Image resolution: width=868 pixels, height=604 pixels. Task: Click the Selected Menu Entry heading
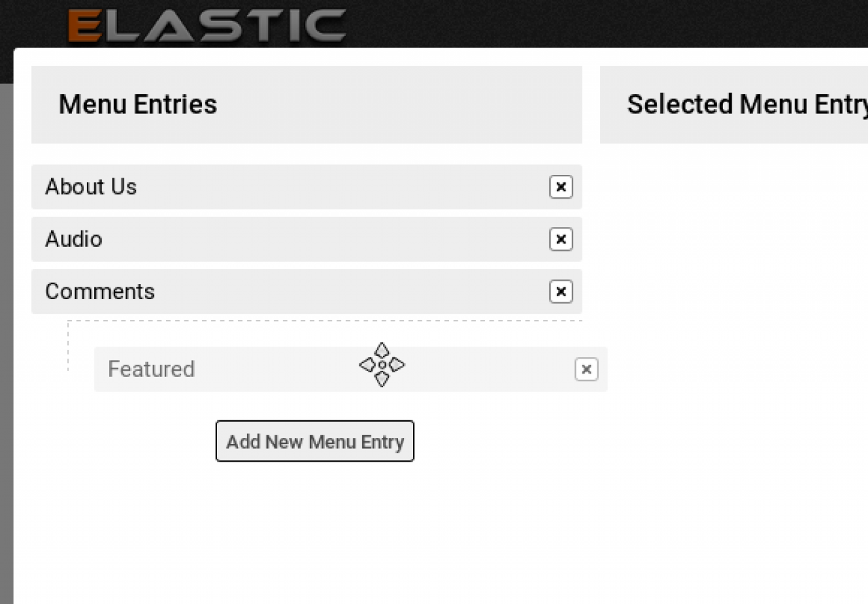(x=746, y=104)
